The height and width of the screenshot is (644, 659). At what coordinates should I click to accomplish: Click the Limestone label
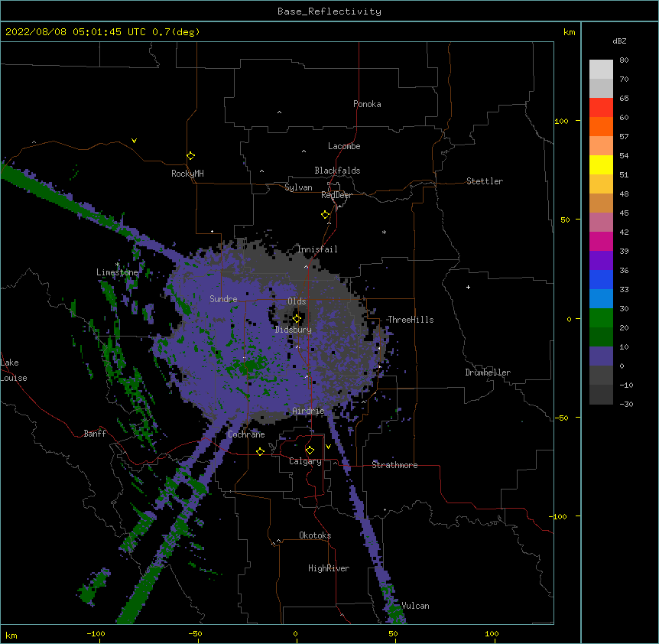tap(117, 272)
